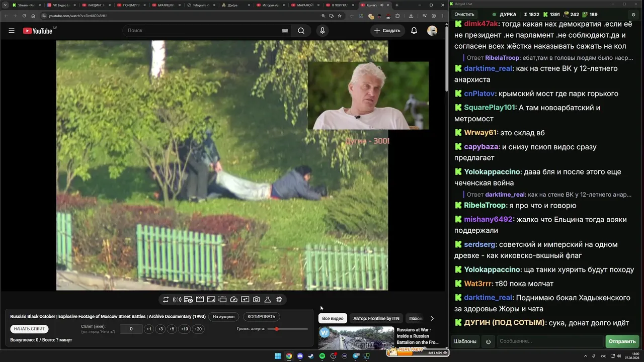Image resolution: width=644 pixels, height=362 pixels.
Task: Open Chrome extensions puzzle icon
Action: click(x=397, y=16)
